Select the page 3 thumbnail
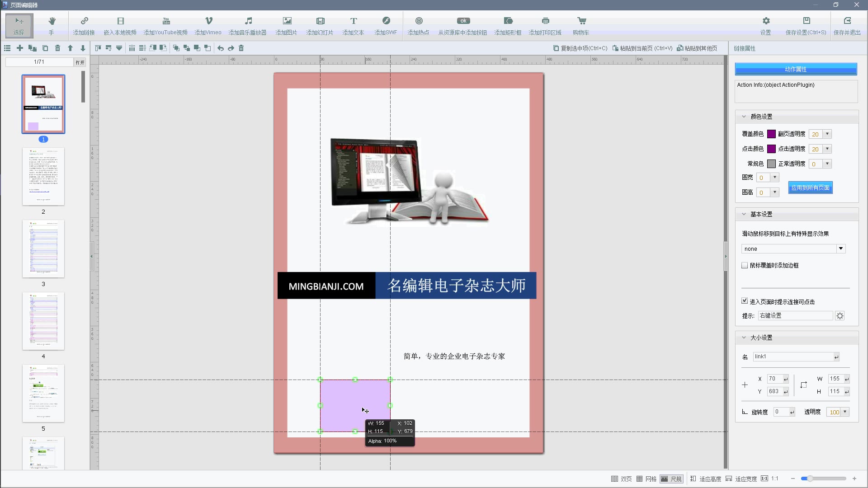This screenshot has width=868, height=488. (x=43, y=249)
